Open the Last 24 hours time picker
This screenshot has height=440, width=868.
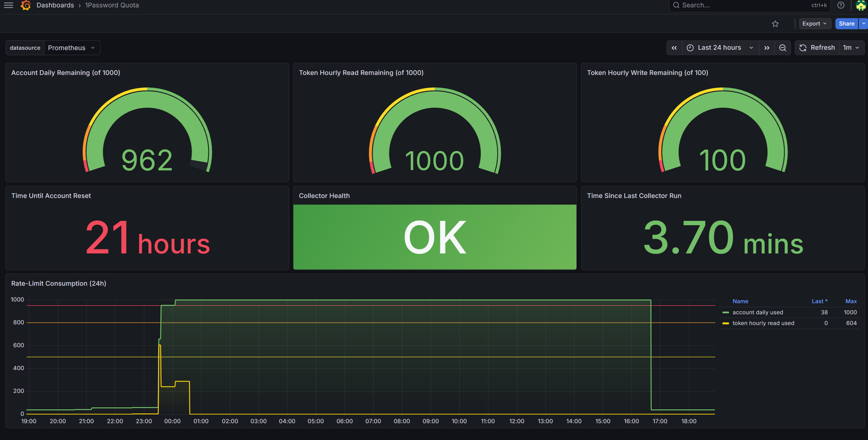720,48
